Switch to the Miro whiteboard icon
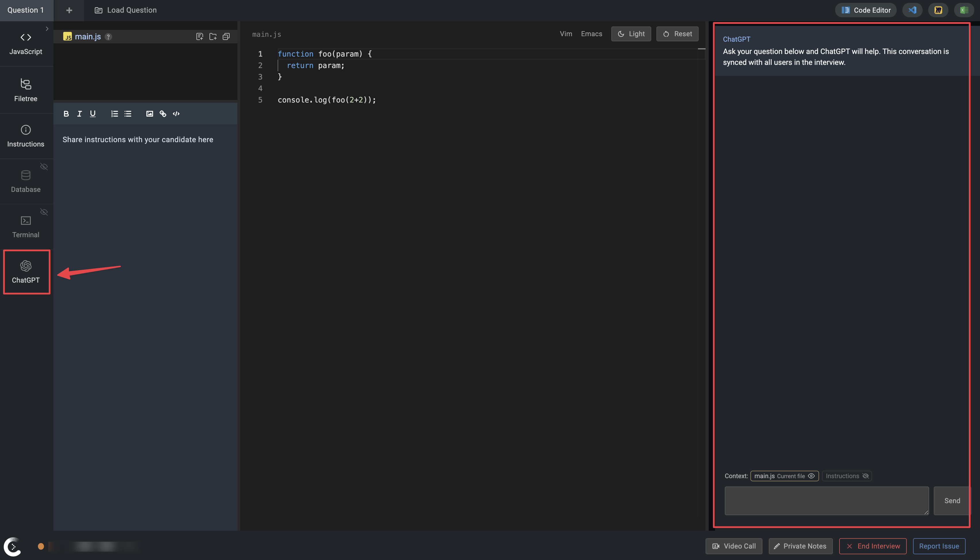Image resolution: width=980 pixels, height=560 pixels. [x=938, y=10]
